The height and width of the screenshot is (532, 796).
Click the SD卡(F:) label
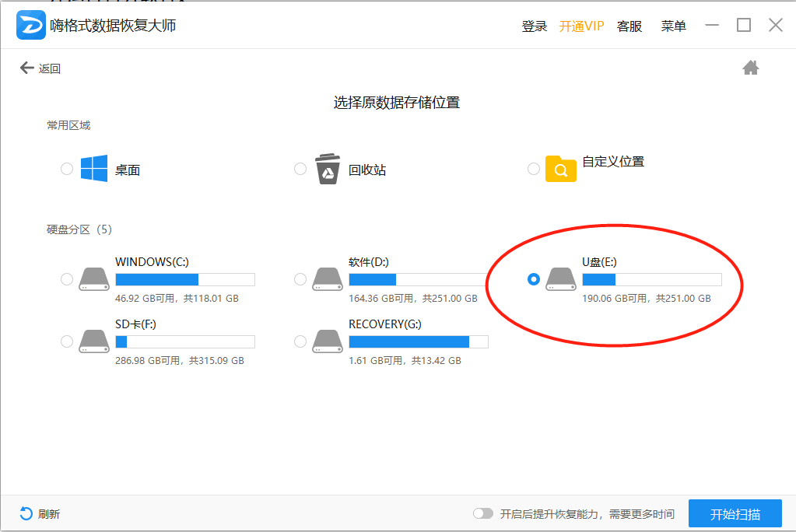[x=135, y=324]
